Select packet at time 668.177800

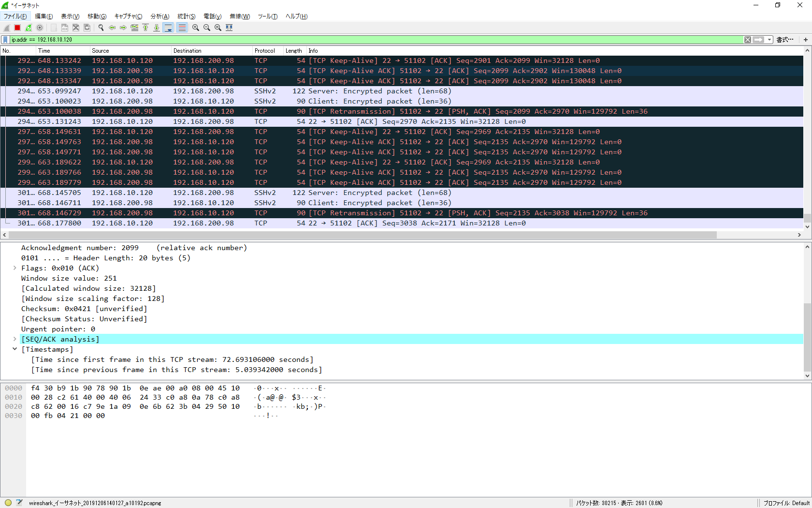click(402, 223)
